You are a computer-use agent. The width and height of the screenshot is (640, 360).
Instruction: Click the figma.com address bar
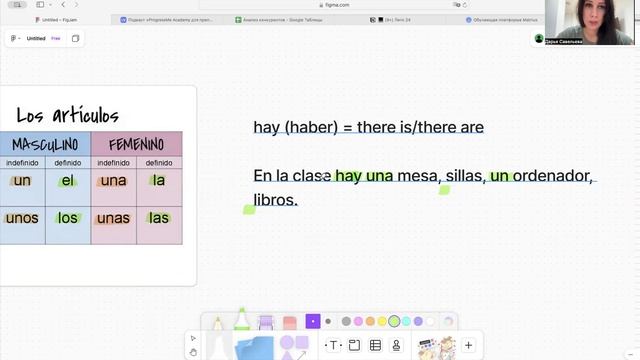click(x=335, y=5)
